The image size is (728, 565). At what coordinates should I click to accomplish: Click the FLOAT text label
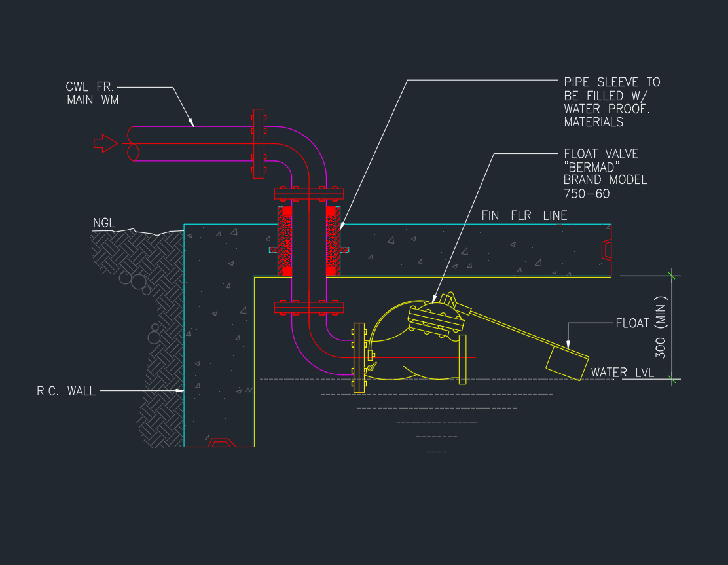[632, 323]
